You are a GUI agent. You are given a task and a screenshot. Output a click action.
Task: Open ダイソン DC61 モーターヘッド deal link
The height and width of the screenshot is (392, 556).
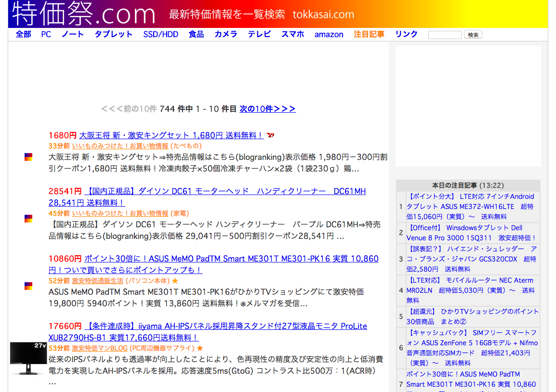207,197
